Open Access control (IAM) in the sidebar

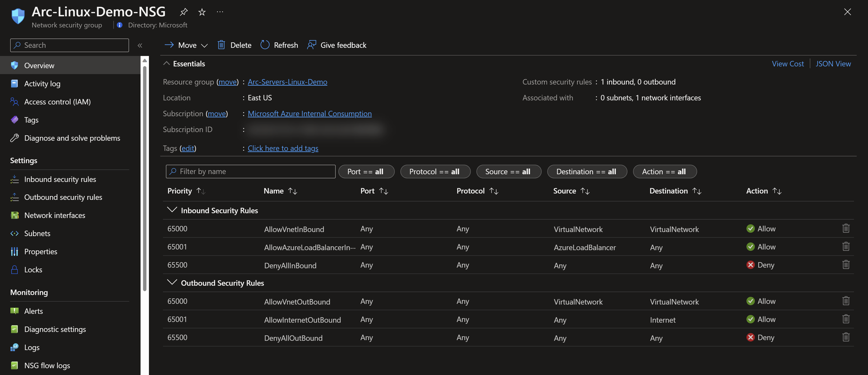coord(57,102)
